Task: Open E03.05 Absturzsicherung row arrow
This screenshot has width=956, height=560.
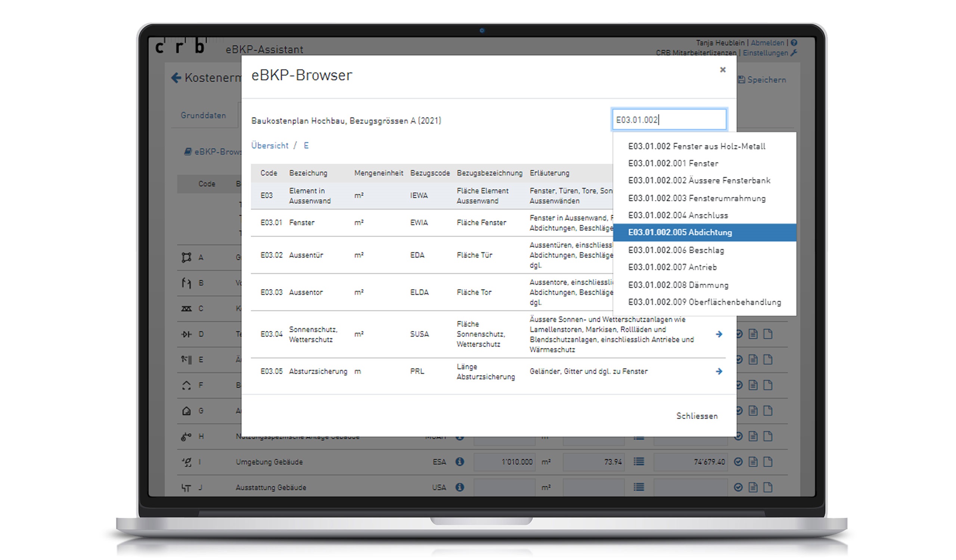Action: (719, 371)
